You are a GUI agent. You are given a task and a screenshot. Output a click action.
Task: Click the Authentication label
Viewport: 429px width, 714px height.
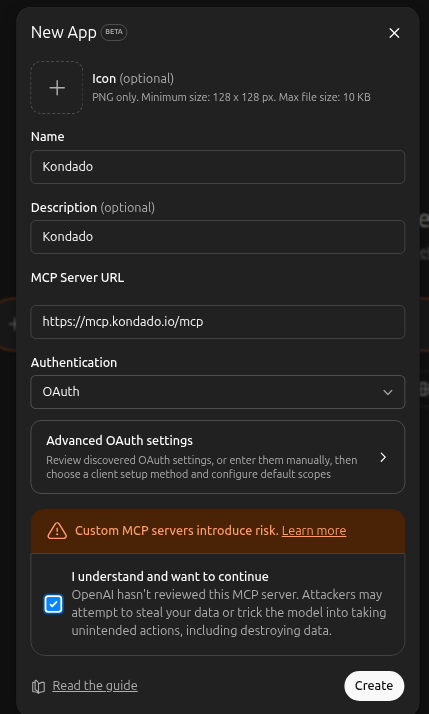point(74,362)
